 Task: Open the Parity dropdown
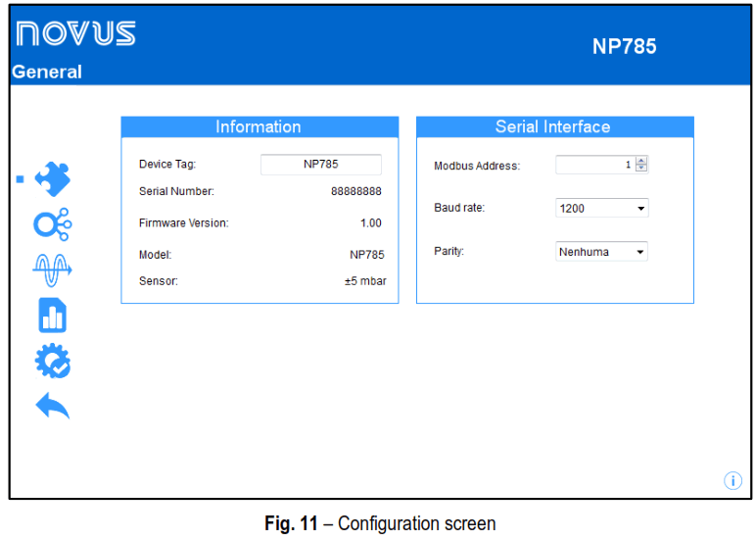coord(601,252)
